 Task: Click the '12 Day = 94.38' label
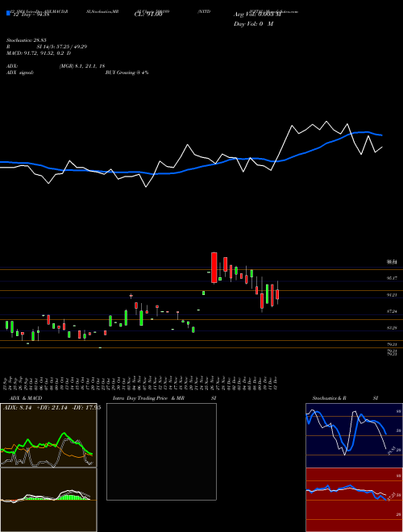click(31, 15)
